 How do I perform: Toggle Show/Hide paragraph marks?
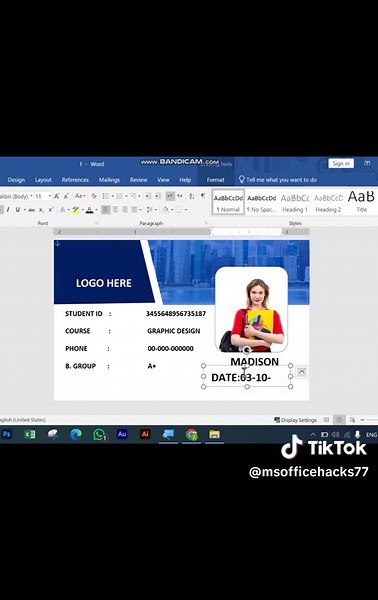pyautogui.click(x=203, y=196)
